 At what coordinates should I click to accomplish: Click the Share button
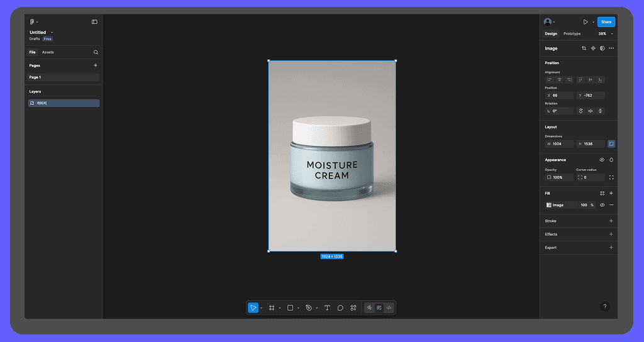tap(606, 22)
